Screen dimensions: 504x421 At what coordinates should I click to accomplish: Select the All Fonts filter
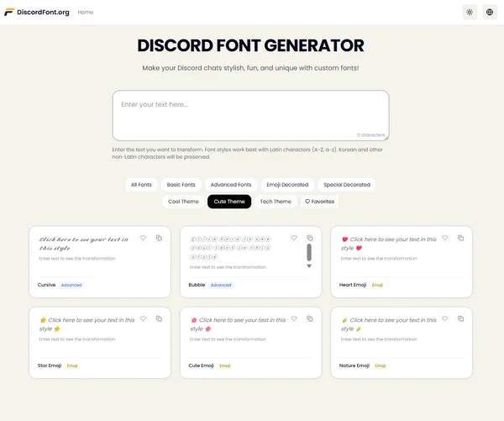tap(141, 185)
